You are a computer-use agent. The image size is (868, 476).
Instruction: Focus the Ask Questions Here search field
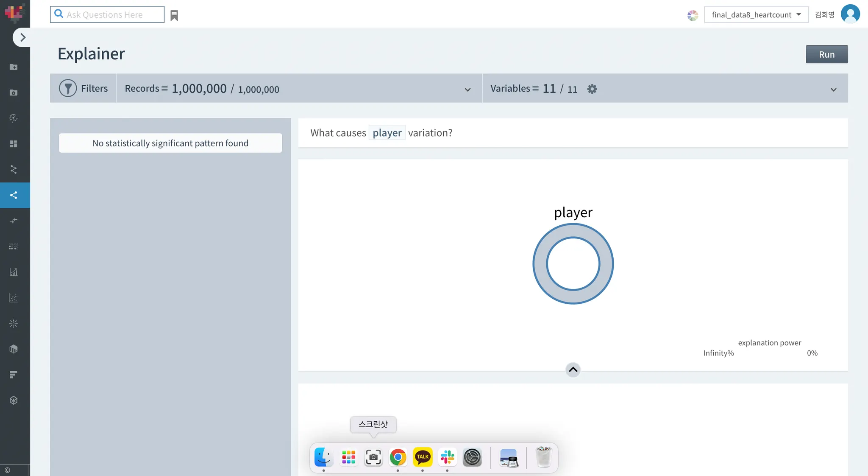[112, 15]
